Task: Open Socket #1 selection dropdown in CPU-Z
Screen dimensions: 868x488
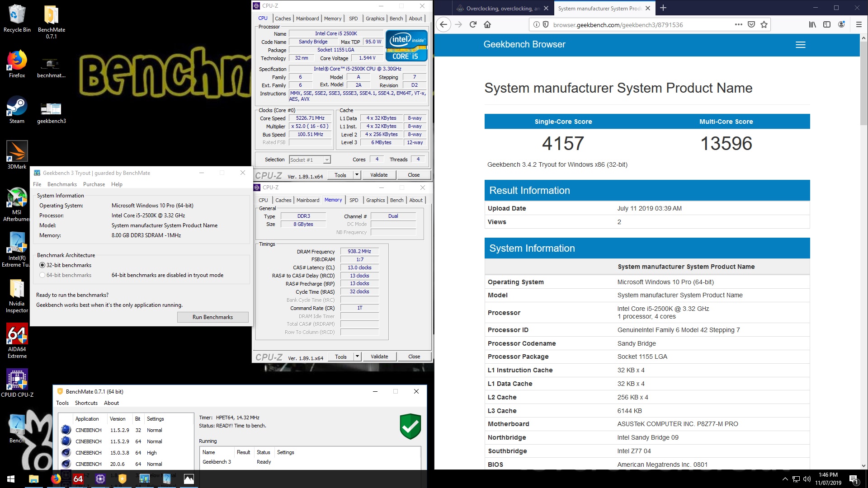Action: click(x=310, y=160)
